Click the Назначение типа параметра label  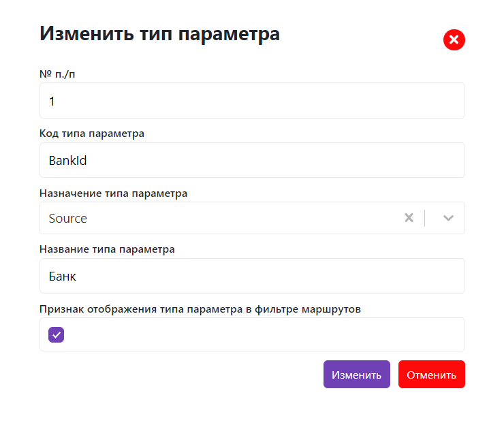(x=113, y=193)
